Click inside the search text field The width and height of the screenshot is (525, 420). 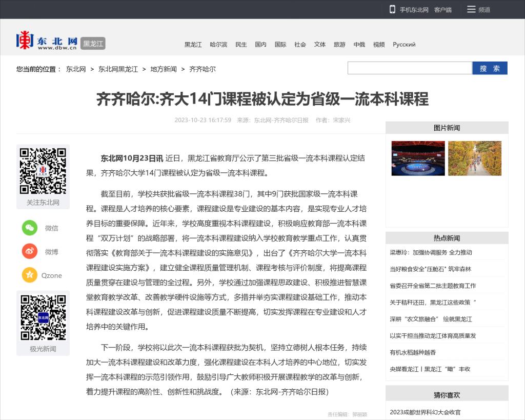coord(409,68)
